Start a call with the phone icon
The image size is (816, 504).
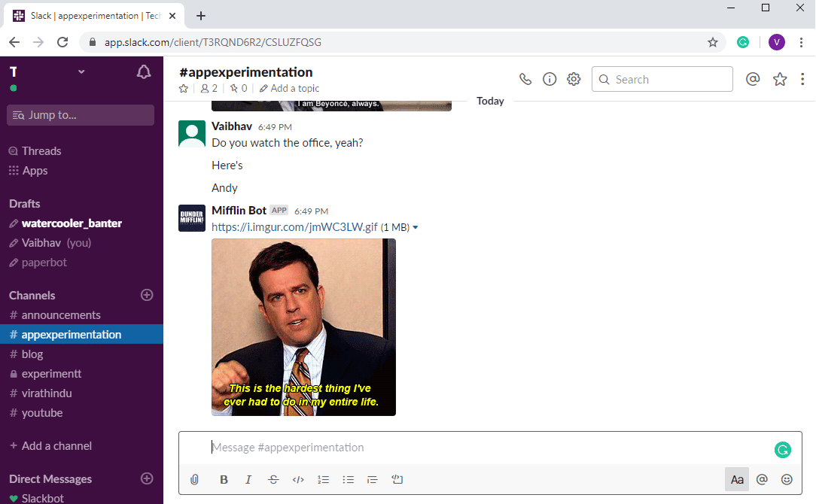tap(525, 79)
